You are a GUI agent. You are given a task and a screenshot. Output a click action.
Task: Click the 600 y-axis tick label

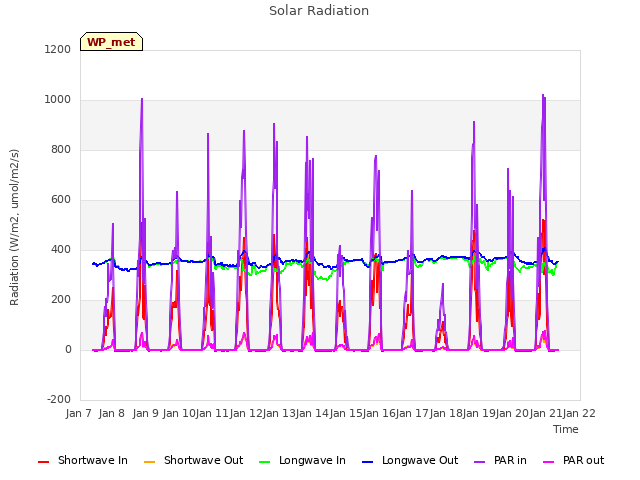(61, 200)
